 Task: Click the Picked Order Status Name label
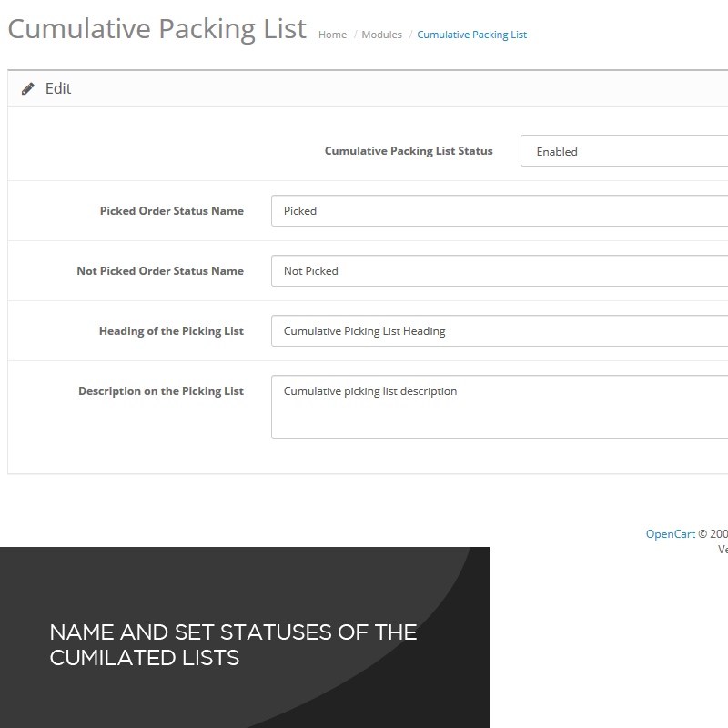(172, 211)
